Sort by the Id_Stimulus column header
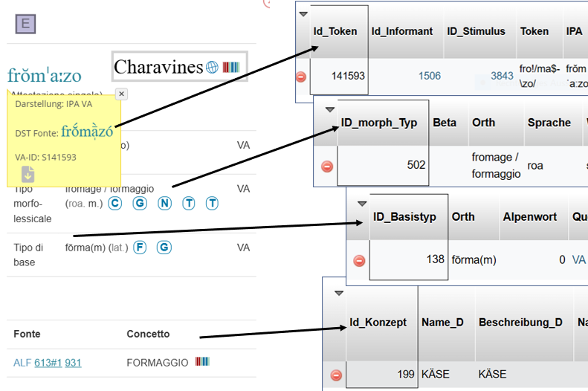This screenshot has width=588, height=391. point(476,31)
